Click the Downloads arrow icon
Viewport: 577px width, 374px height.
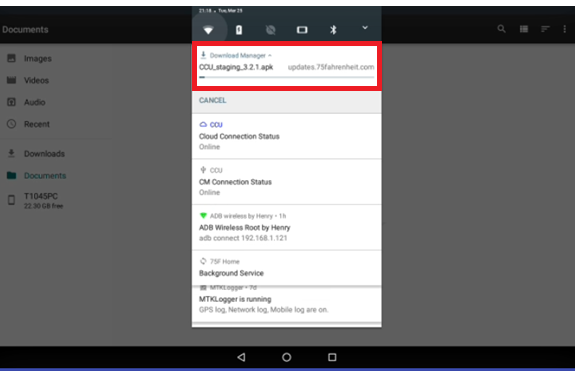(x=11, y=154)
